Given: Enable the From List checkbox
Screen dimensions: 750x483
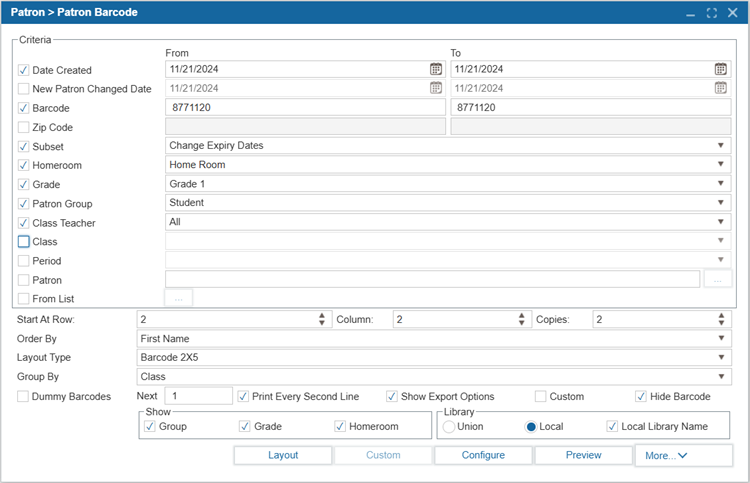Looking at the screenshot, I should (x=23, y=299).
